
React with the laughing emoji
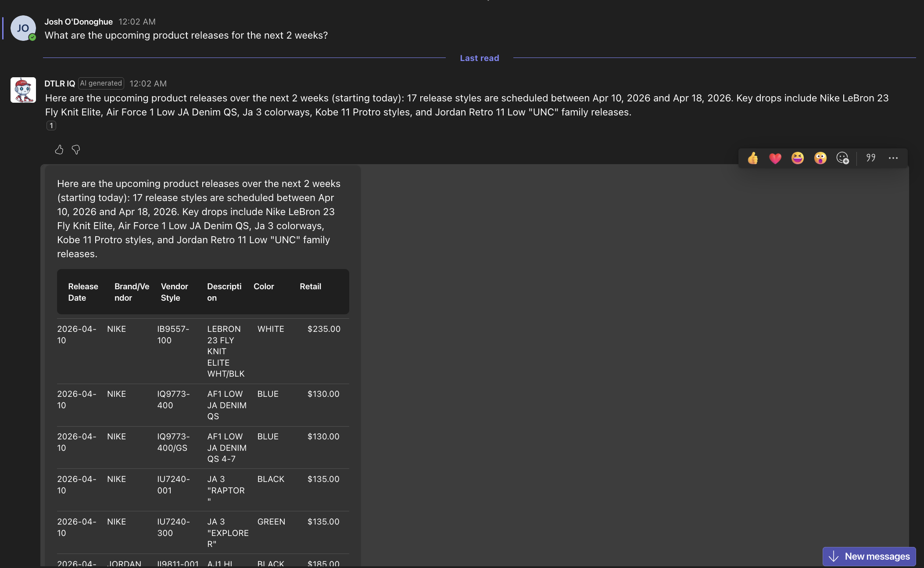point(798,158)
